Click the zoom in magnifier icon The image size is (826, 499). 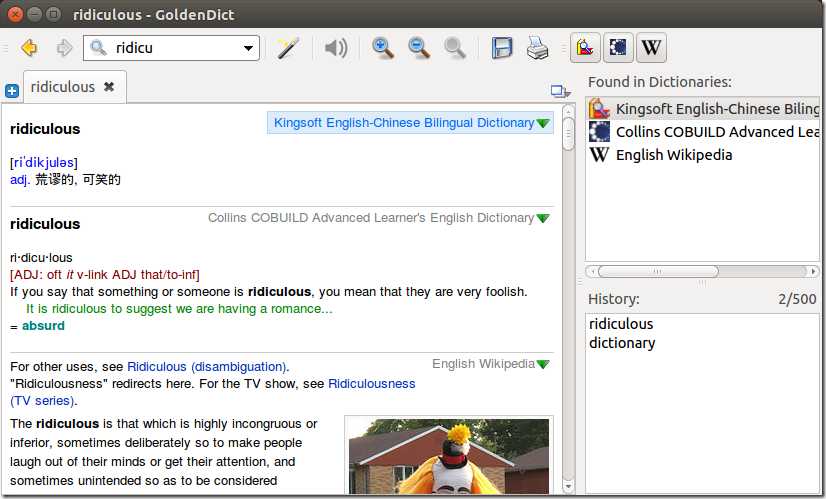[383, 48]
